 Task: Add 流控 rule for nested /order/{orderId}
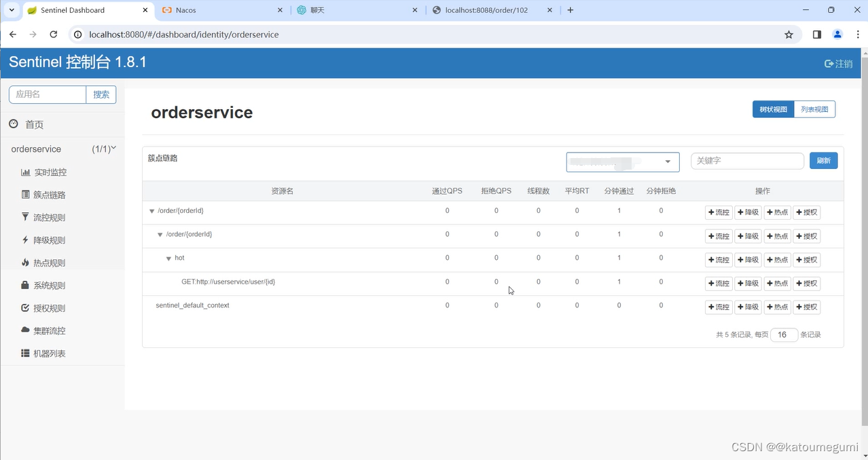719,236
